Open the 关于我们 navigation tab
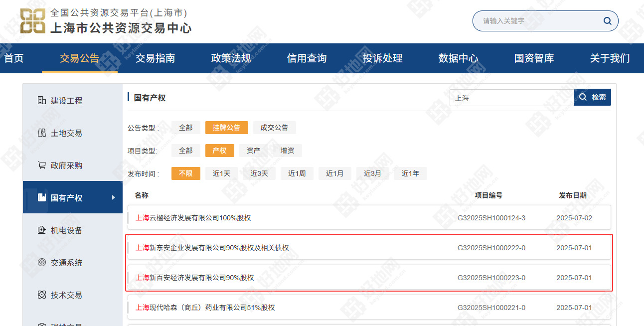 tap(610, 58)
